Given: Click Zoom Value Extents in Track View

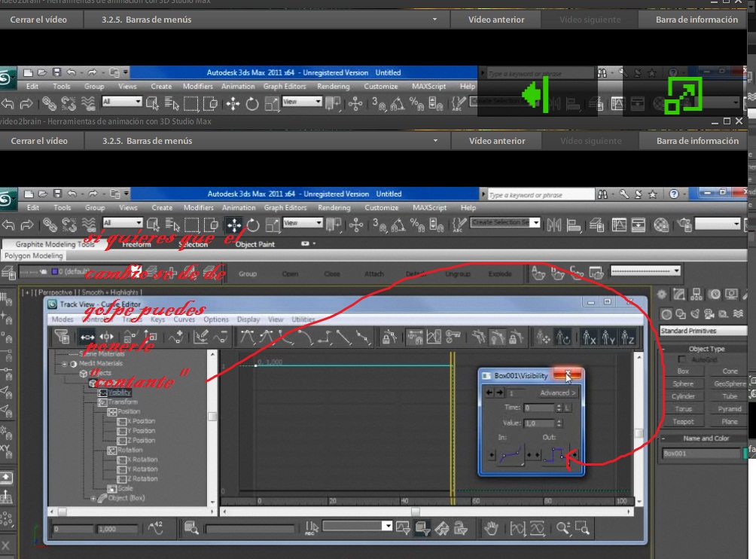Looking at the screenshot, I should [x=537, y=529].
